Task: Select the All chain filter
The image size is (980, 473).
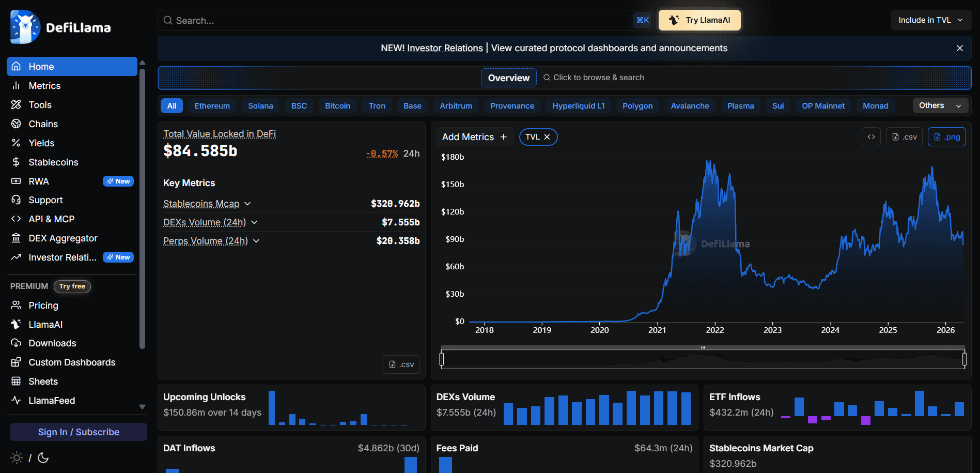Action: pos(172,106)
